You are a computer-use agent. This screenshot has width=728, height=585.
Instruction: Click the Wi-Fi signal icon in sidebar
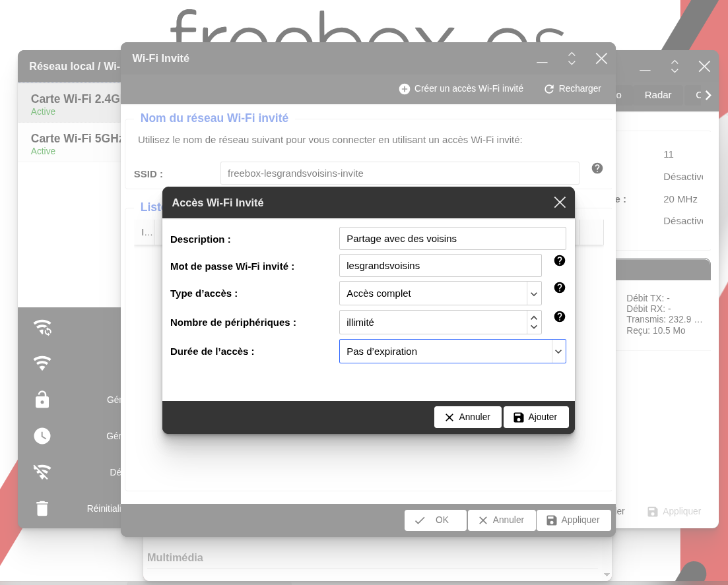tap(42, 363)
